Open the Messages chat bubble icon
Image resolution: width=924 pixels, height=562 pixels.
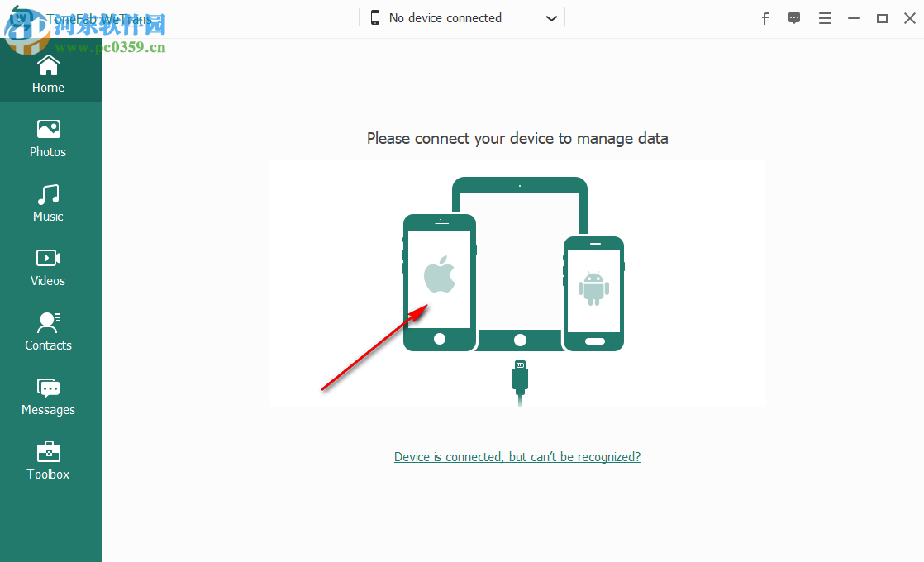pyautogui.click(x=48, y=388)
